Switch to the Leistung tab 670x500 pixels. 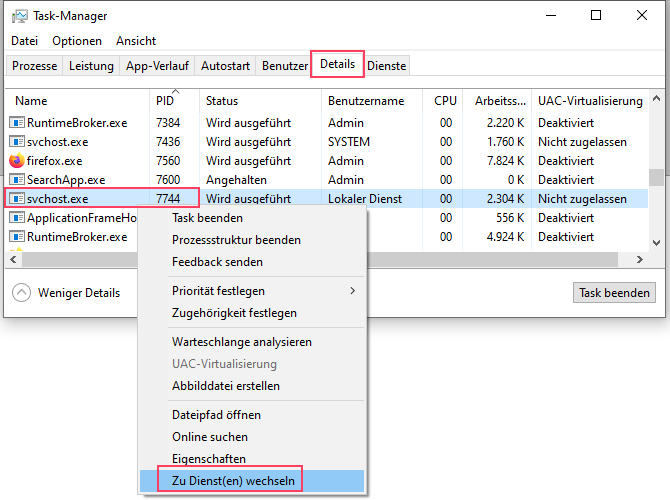pos(91,66)
